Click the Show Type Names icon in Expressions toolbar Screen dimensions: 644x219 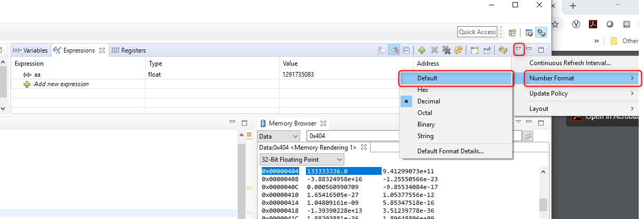click(x=382, y=50)
